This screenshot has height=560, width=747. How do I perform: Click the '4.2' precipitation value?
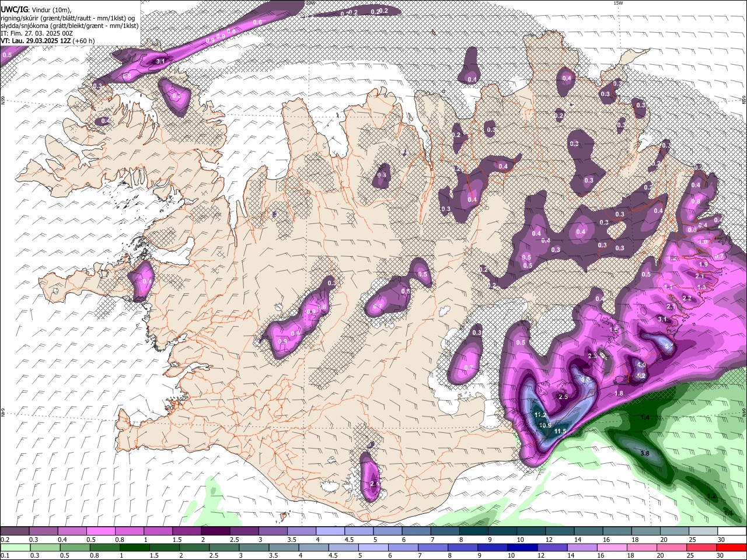click(641, 376)
